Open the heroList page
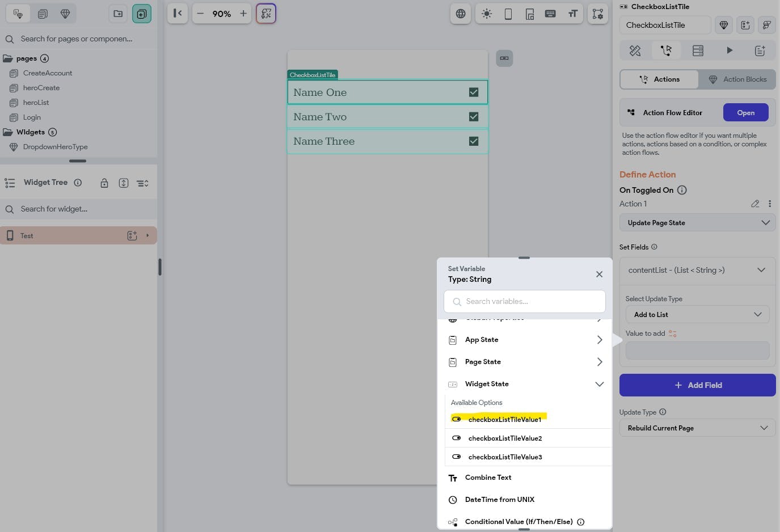 [36, 103]
